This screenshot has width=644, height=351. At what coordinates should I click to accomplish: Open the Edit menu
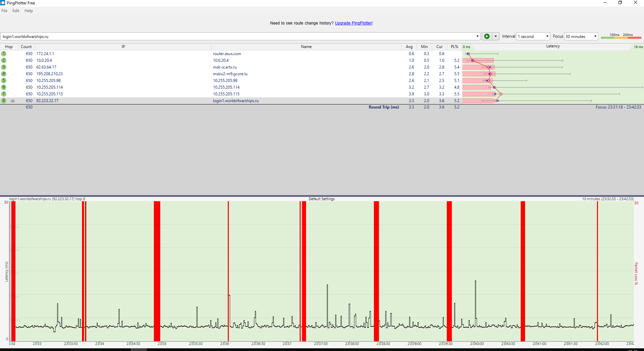coord(16,11)
